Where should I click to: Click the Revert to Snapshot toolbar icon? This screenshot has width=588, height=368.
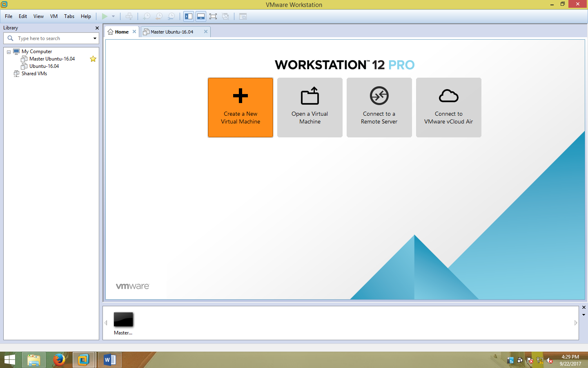(159, 16)
